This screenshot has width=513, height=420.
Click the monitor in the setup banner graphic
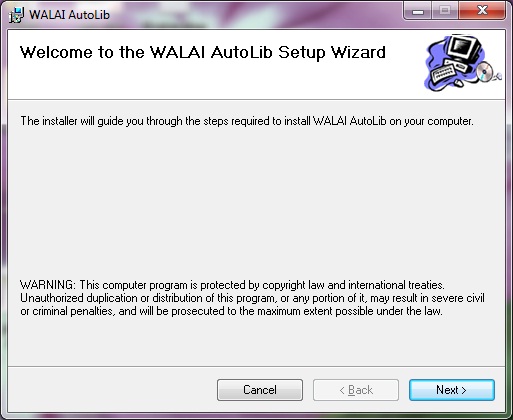point(463,50)
